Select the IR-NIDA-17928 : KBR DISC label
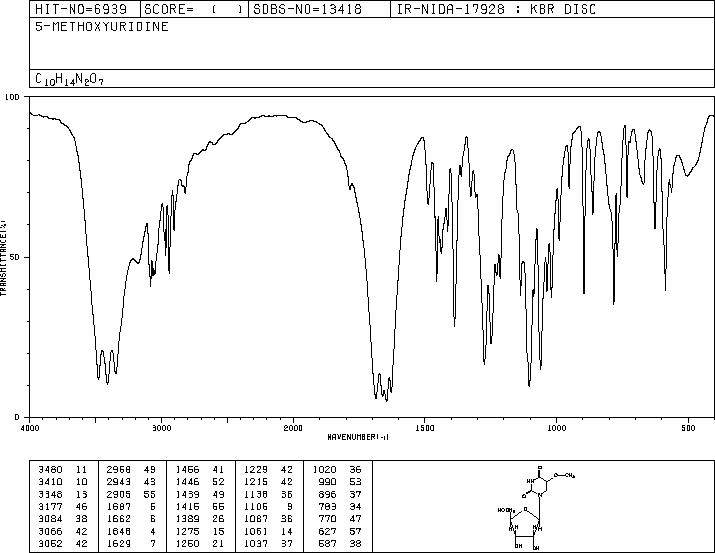This screenshot has height=553, width=715. [x=496, y=9]
